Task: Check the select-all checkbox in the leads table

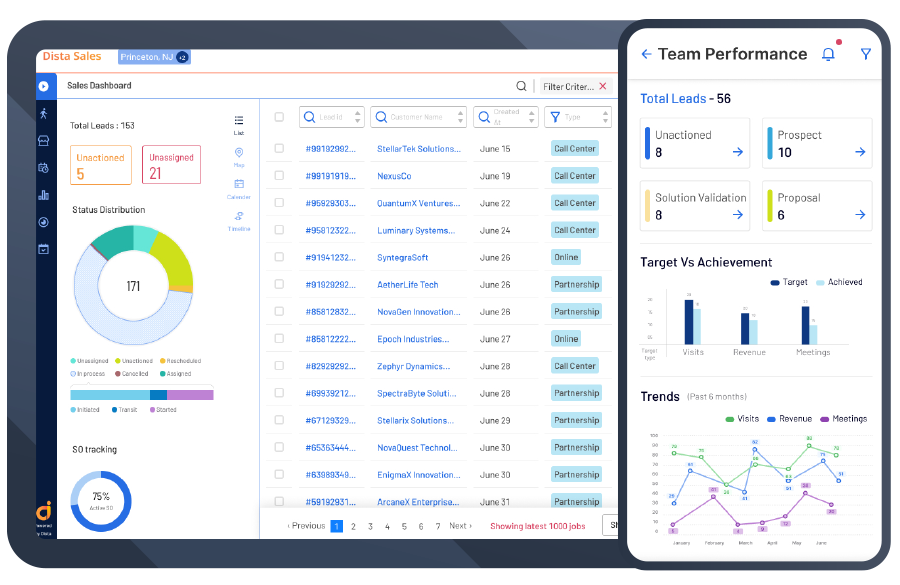Action: coord(278,117)
